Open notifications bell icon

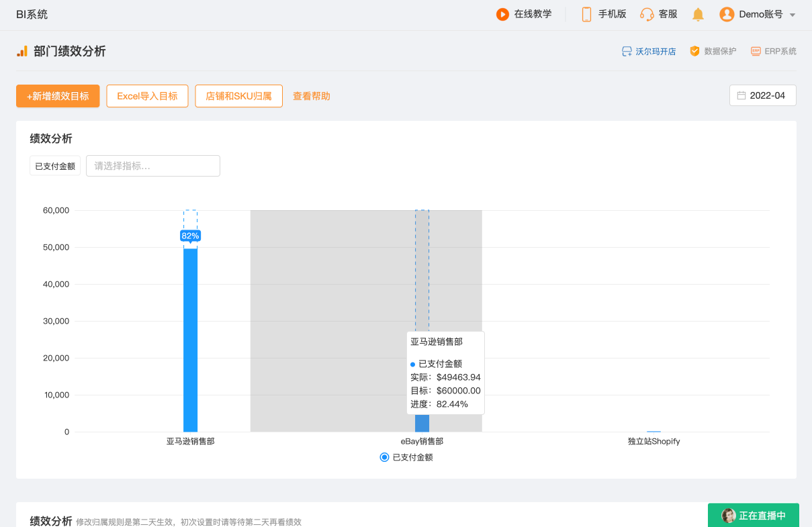pyautogui.click(x=698, y=14)
